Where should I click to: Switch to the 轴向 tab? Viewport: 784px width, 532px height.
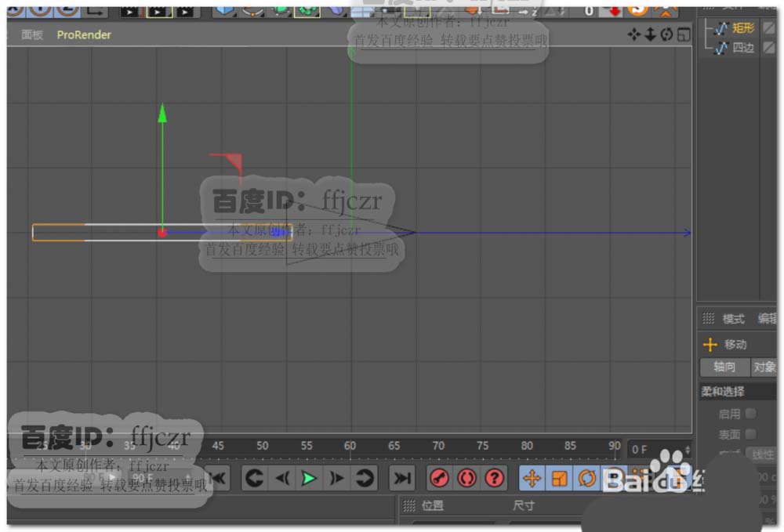(724, 367)
